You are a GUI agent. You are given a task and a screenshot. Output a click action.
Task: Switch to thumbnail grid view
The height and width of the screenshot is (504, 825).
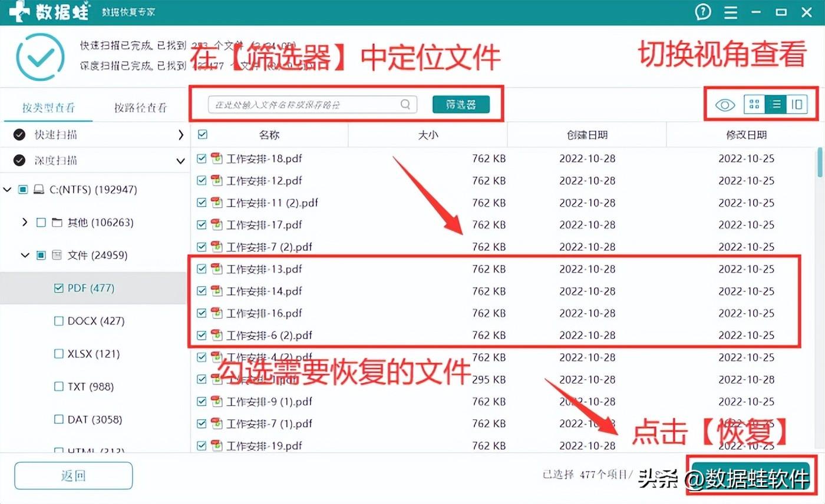pyautogui.click(x=754, y=104)
